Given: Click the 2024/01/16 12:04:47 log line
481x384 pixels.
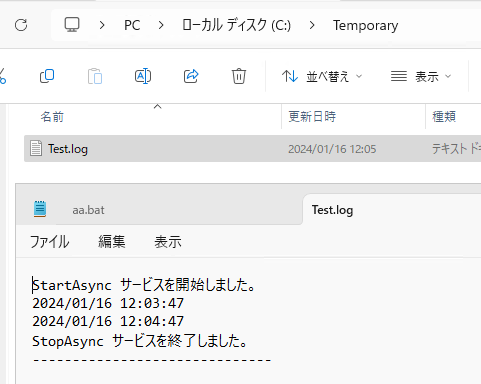Looking at the screenshot, I should (108, 321).
